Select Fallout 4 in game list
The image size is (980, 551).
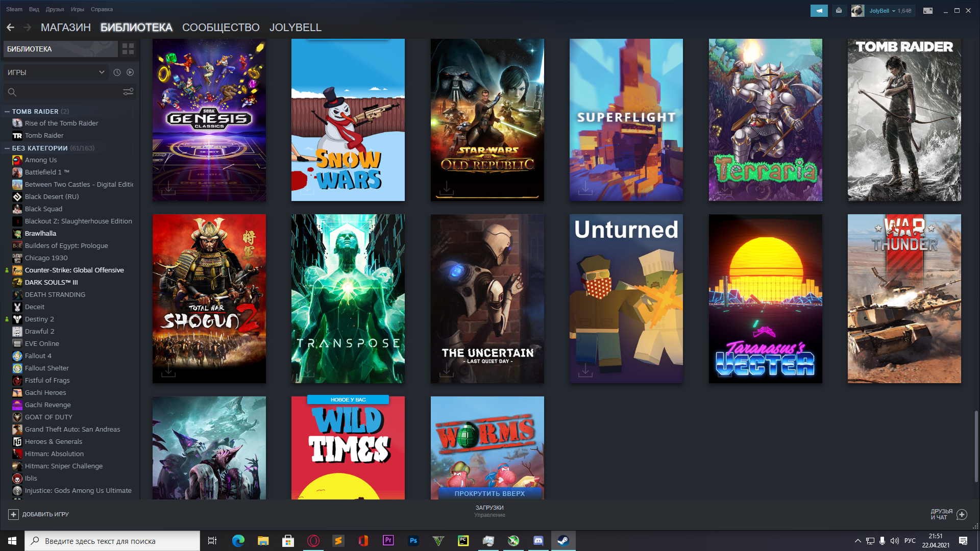coord(38,356)
